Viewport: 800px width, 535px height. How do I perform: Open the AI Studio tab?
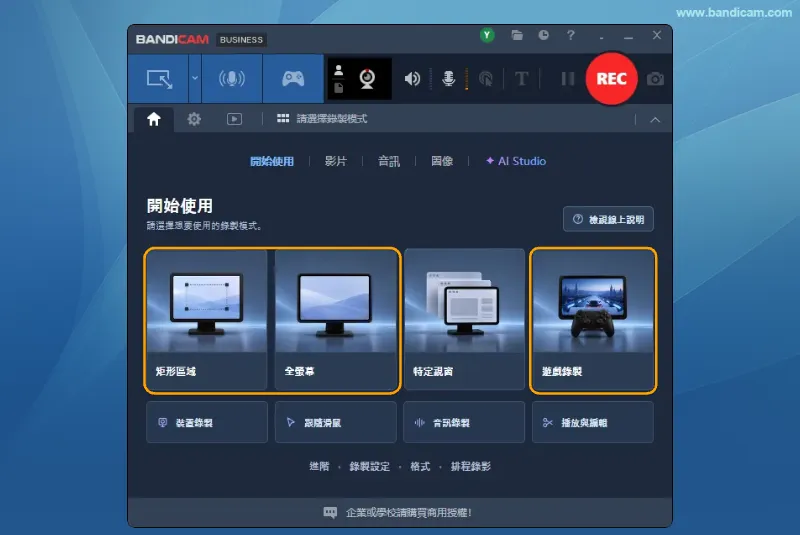coord(516,161)
